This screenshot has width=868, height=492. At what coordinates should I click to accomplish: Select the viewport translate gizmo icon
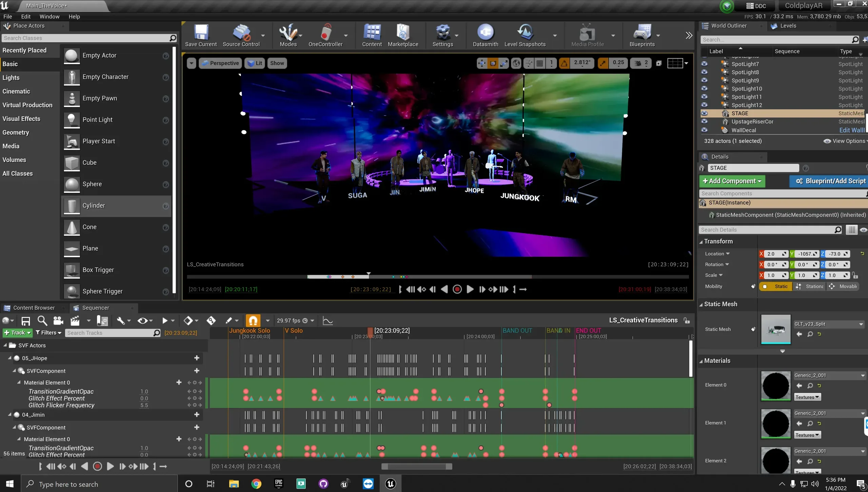(481, 63)
